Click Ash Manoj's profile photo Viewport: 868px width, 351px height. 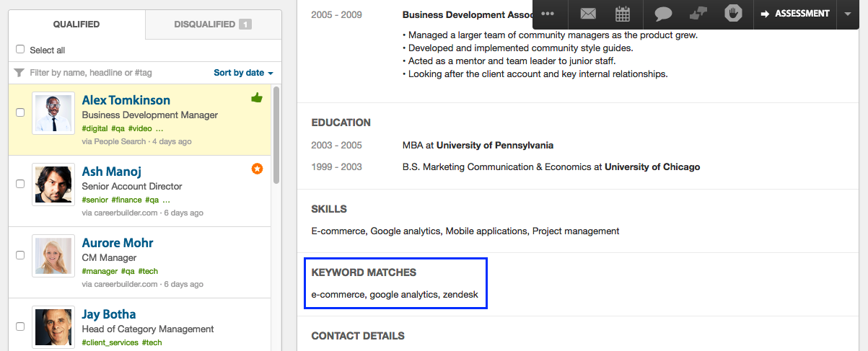(53, 185)
